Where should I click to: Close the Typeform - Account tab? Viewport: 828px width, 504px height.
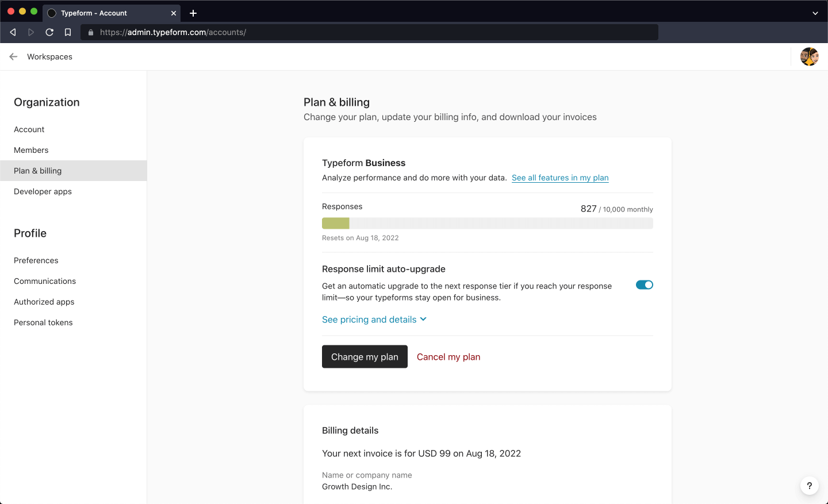[x=174, y=13]
